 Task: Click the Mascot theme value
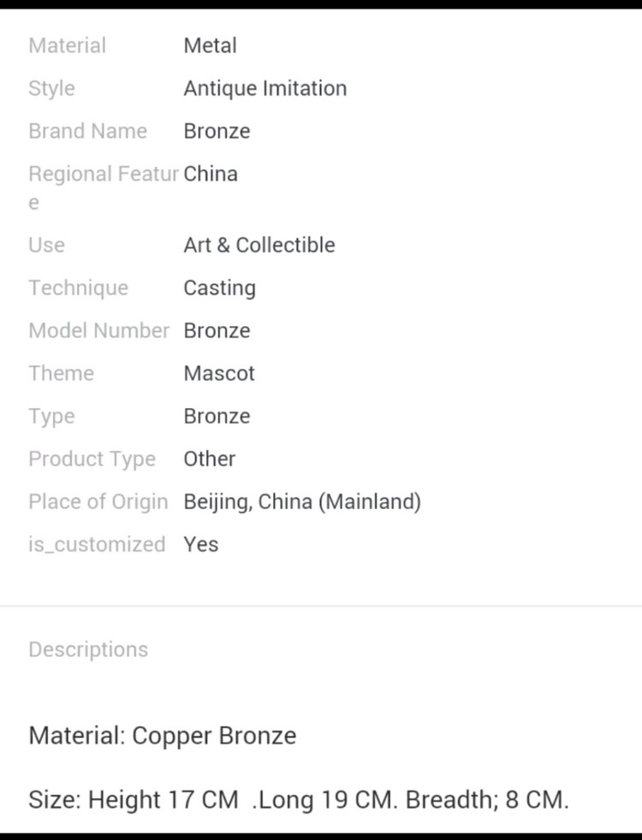[x=218, y=373]
